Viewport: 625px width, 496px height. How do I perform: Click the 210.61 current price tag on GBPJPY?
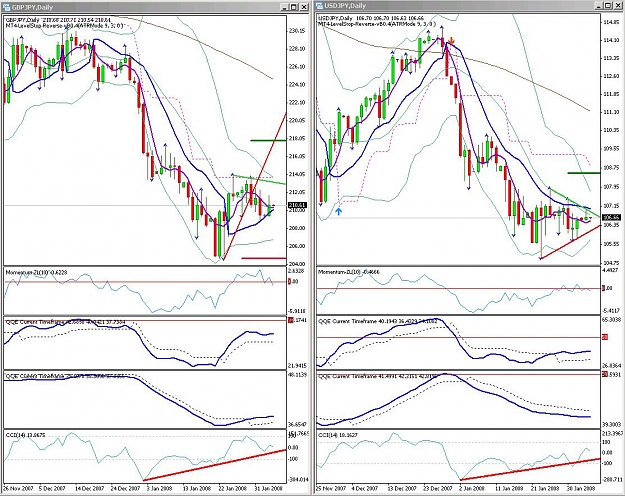[x=297, y=205]
